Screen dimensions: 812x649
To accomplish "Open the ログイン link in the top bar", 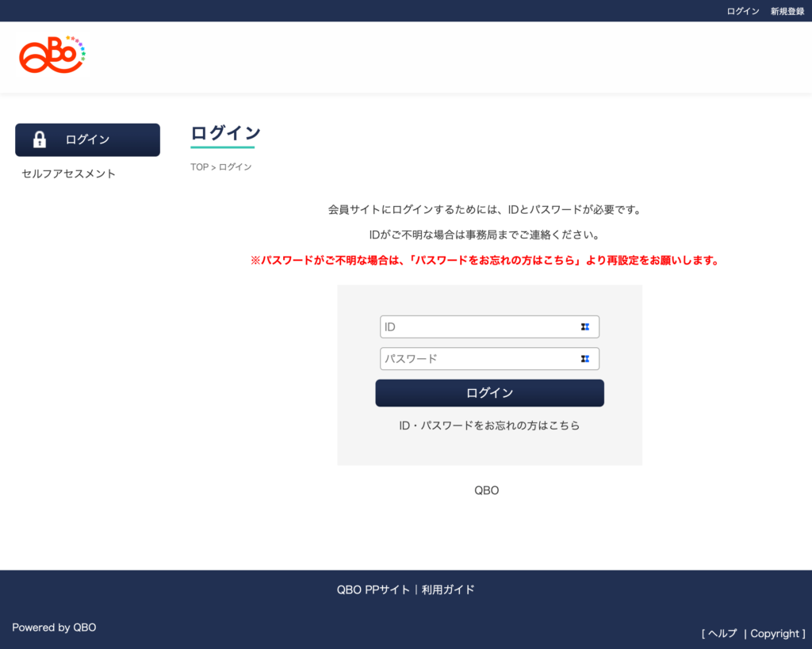I will tap(743, 11).
